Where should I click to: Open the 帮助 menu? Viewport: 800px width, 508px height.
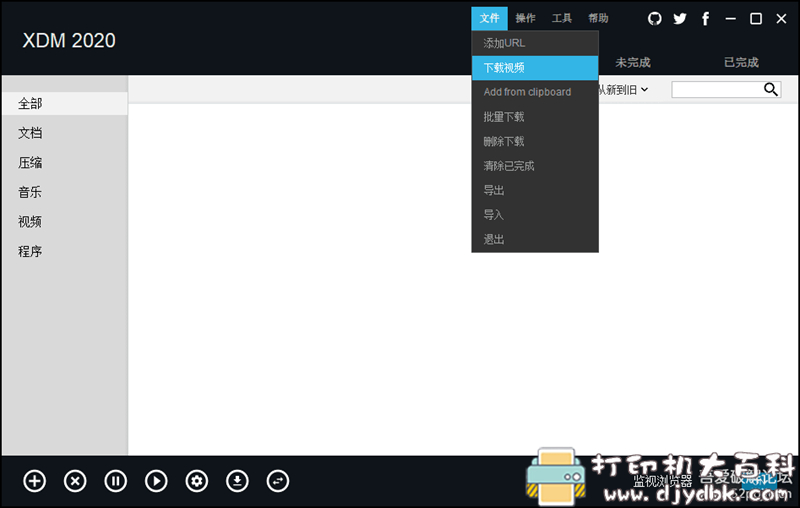(598, 18)
